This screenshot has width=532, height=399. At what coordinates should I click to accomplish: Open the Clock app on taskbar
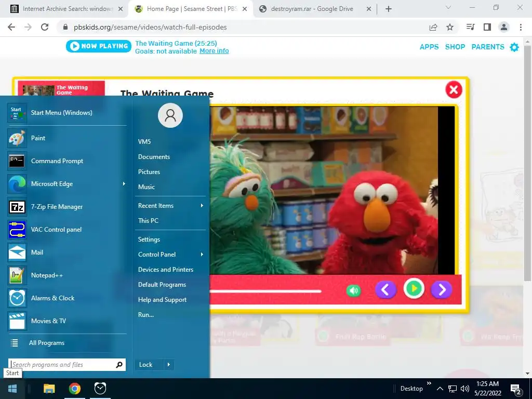tap(100, 389)
